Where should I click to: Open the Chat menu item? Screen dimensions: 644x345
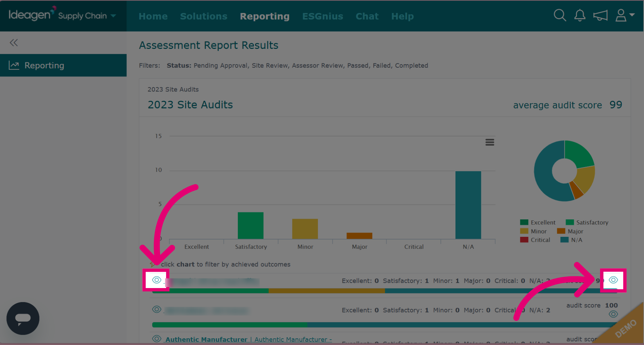(367, 16)
